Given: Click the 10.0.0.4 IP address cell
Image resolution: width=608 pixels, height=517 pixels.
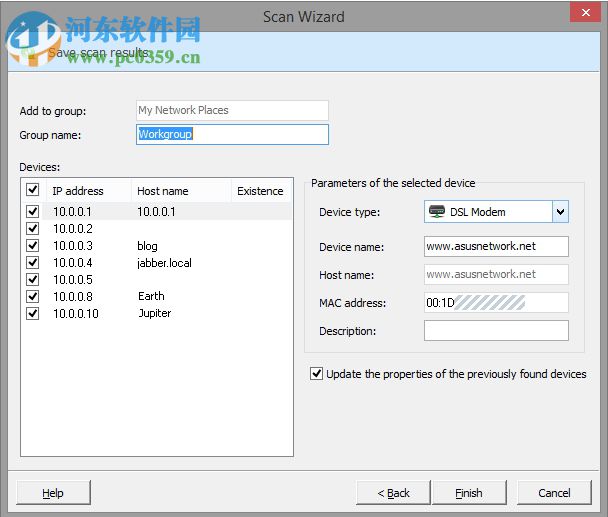Looking at the screenshot, I should [x=73, y=263].
